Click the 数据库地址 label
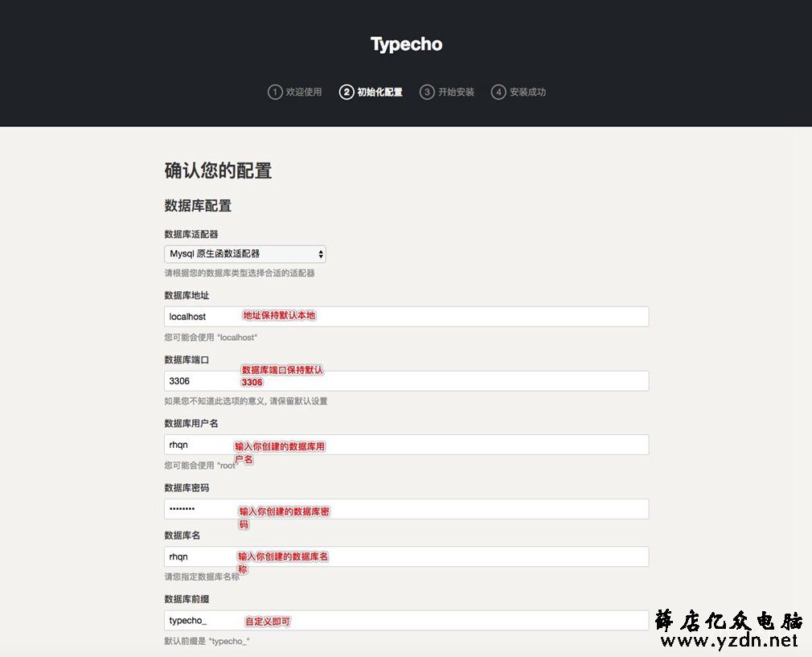The height and width of the screenshot is (657, 812). point(187,295)
